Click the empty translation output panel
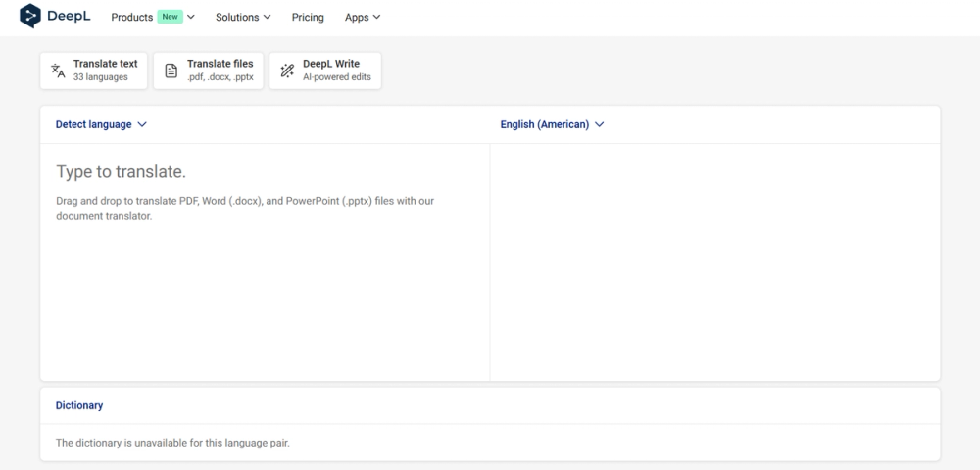 (715, 262)
